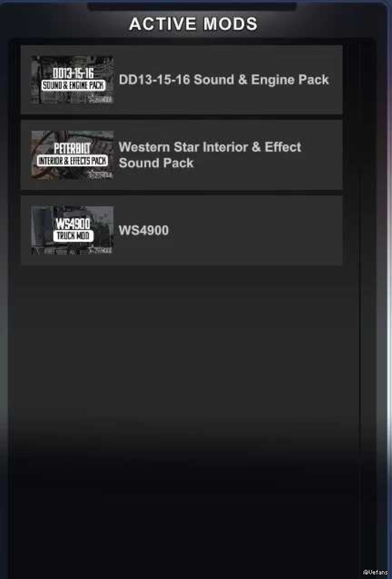The image size is (392, 579).
Task: Click empty list area below WS4900 entry
Action: 181,392
